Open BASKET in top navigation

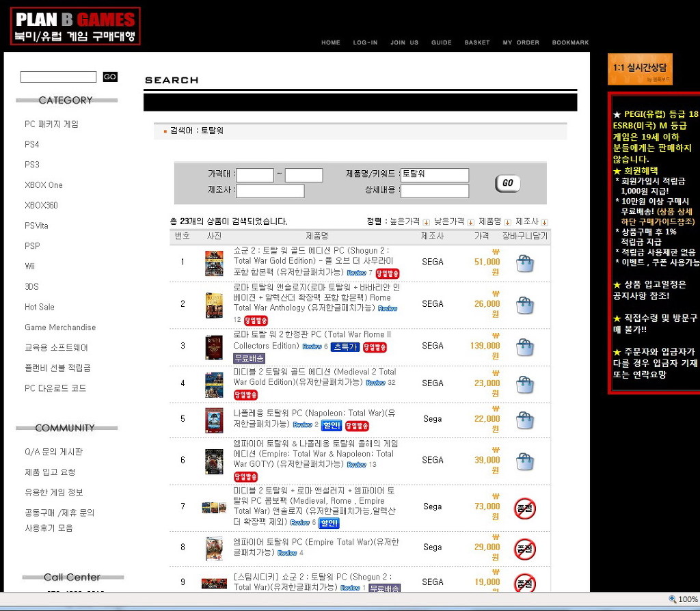coord(477,42)
